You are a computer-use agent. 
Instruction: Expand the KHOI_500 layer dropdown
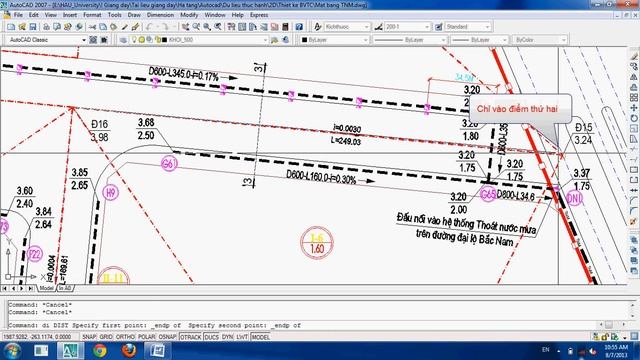tap(265, 40)
